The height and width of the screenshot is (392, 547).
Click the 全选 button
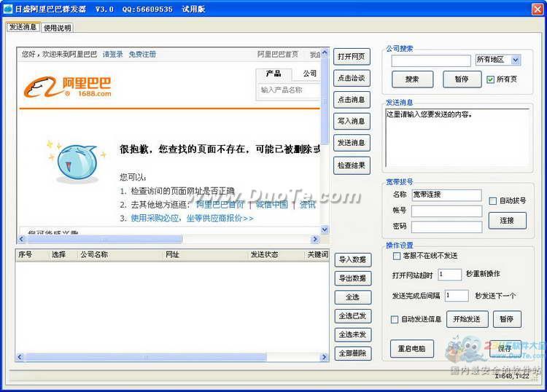353,297
